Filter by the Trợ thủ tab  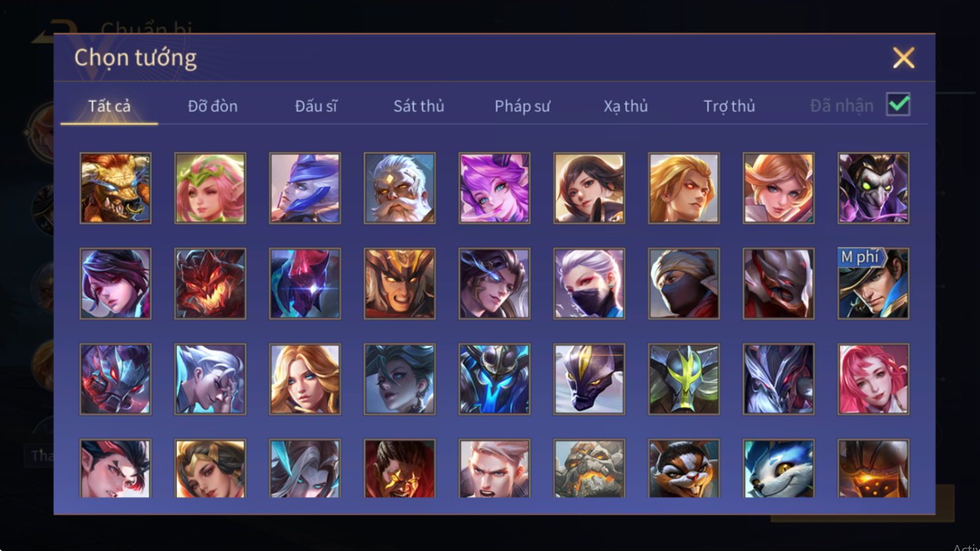[729, 106]
